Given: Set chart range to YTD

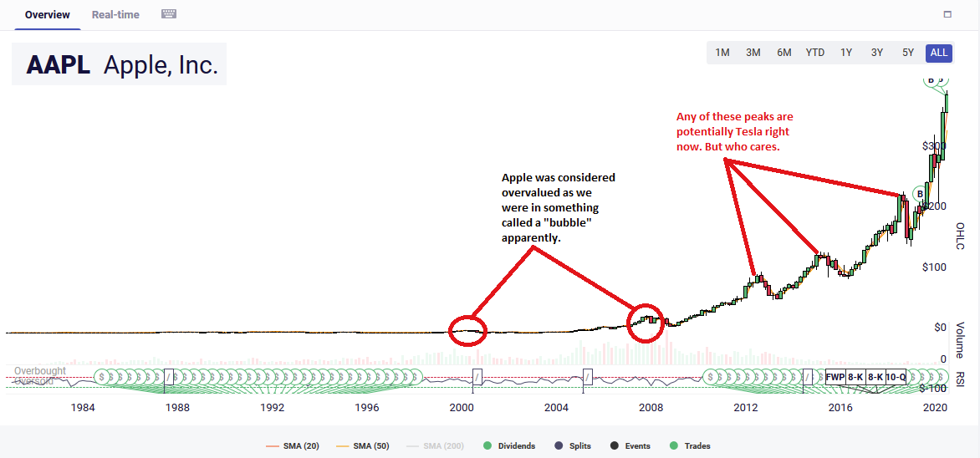Looking at the screenshot, I should pos(815,53).
